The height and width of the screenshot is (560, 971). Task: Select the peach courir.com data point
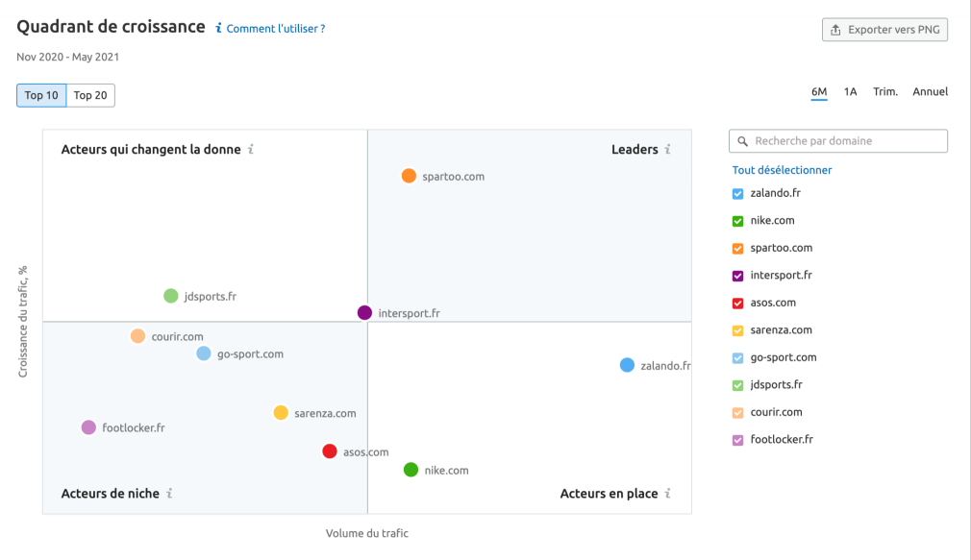coord(138,336)
